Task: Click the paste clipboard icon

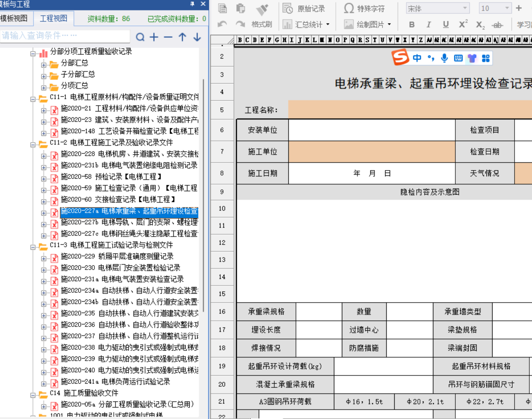Action: tap(241, 8)
